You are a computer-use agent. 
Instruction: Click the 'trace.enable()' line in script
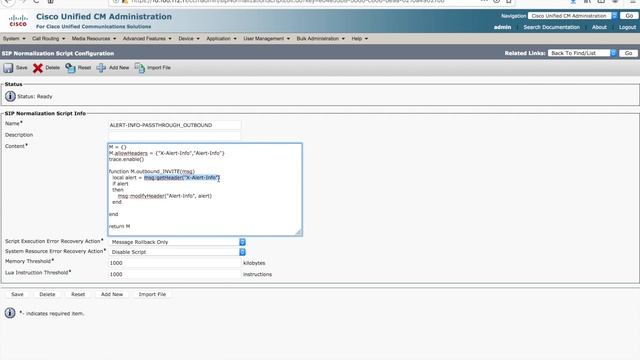coord(127,159)
